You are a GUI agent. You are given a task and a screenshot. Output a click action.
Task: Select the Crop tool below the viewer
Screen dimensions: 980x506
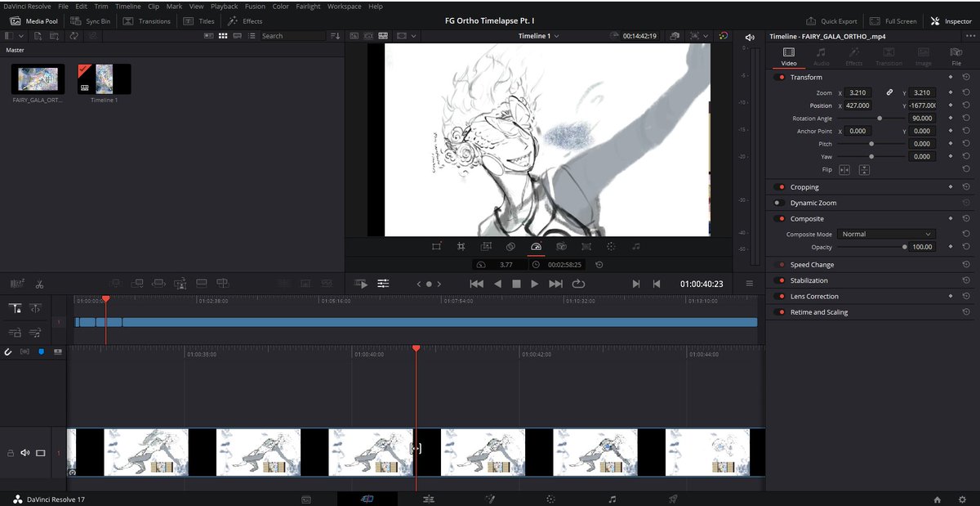click(461, 246)
